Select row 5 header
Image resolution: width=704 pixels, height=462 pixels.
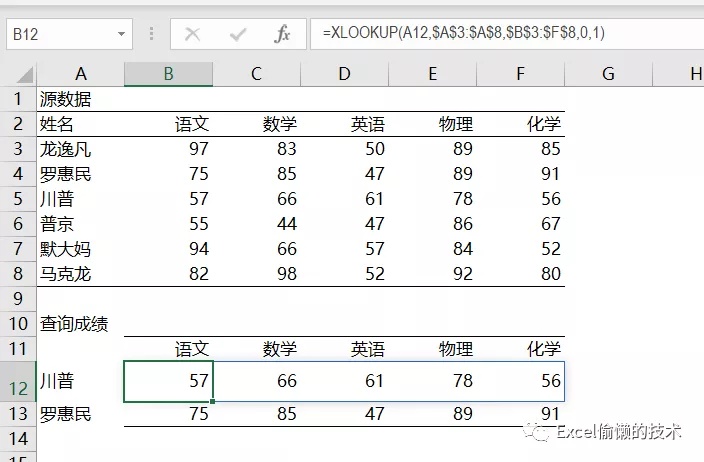point(18,198)
